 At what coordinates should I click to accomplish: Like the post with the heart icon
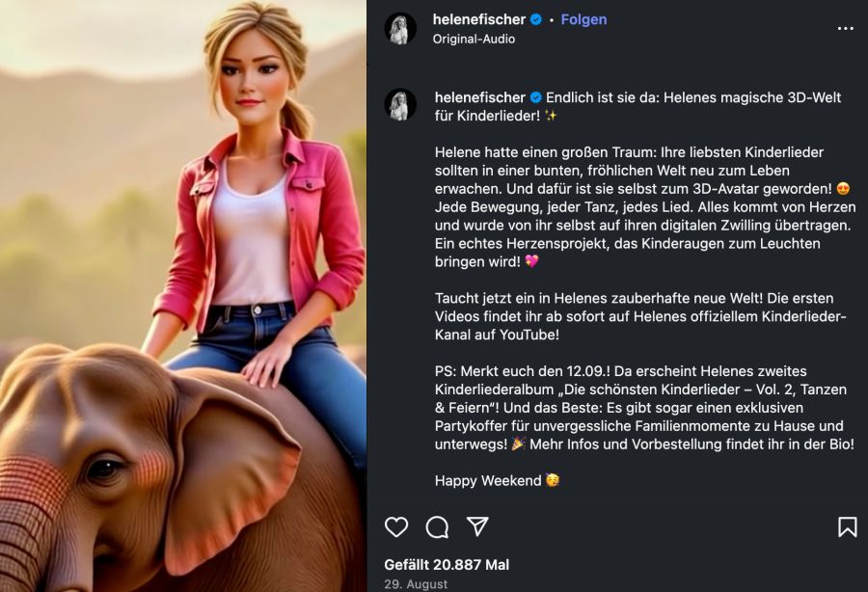pyautogui.click(x=396, y=526)
